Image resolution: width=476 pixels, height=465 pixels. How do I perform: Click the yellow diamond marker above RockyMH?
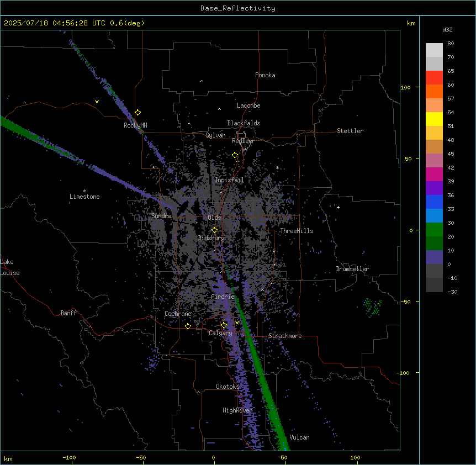click(138, 112)
